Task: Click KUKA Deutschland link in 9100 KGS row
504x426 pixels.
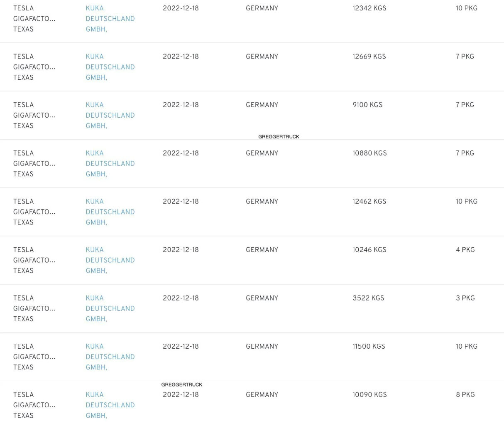Action: [x=110, y=115]
